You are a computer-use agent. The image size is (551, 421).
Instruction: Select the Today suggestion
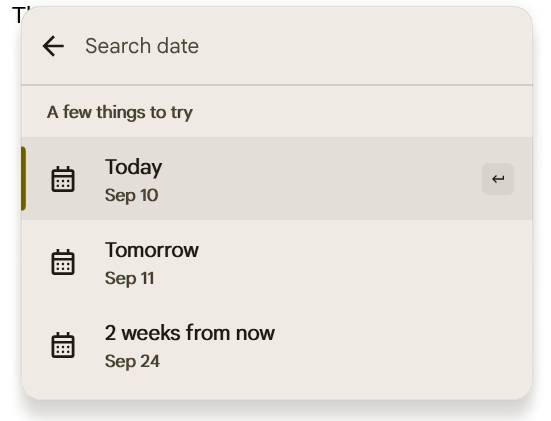click(277, 179)
